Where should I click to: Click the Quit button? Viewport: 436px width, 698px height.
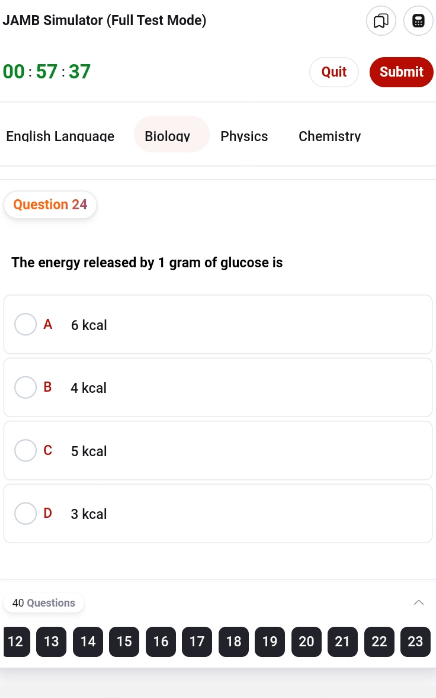(x=334, y=72)
